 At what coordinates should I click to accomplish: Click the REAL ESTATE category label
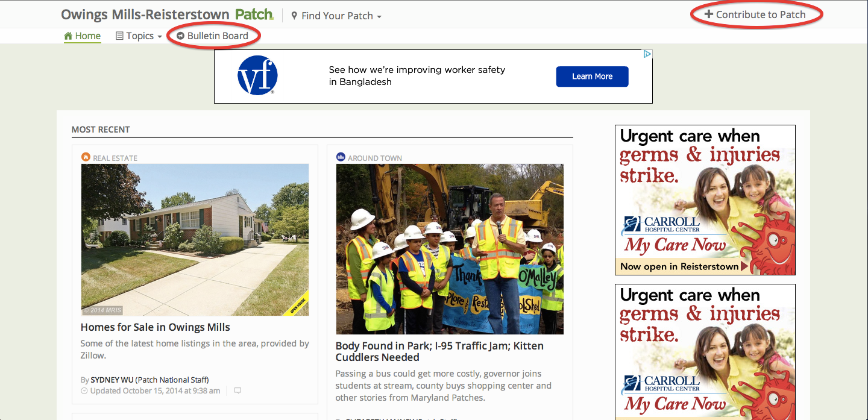[x=115, y=158]
